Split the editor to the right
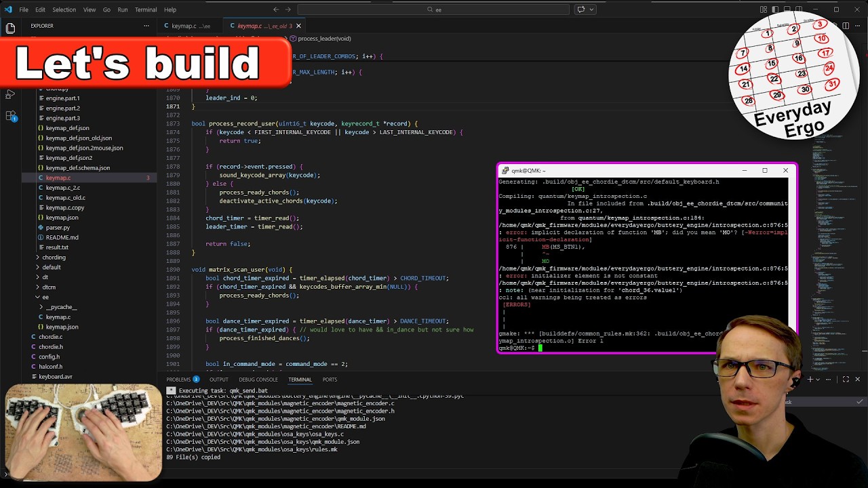The width and height of the screenshot is (868, 488). point(846,26)
